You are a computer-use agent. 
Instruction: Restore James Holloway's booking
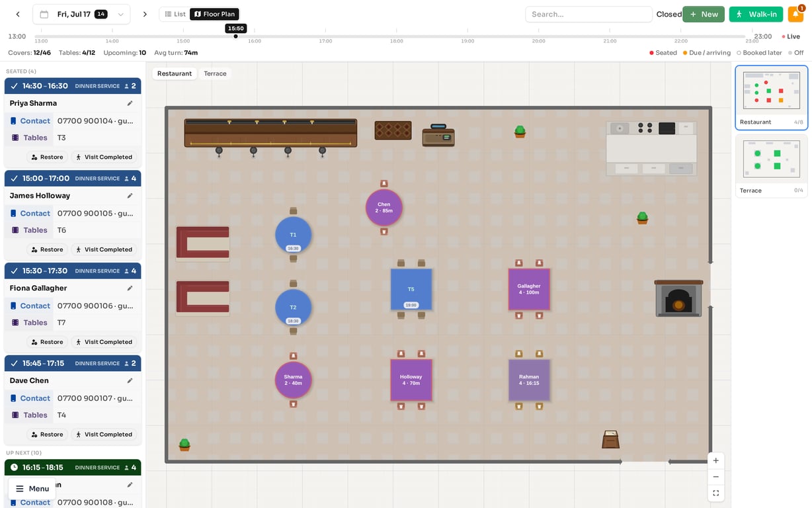click(x=47, y=249)
